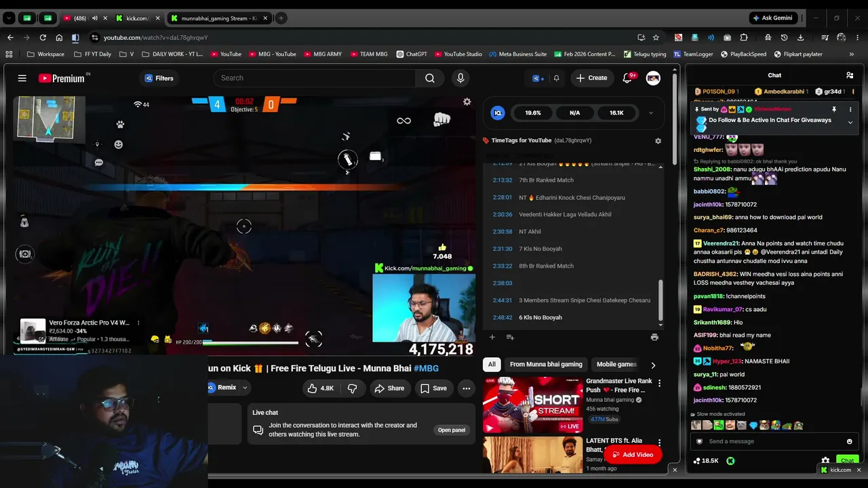The width and height of the screenshot is (868, 488).
Task: Go to the browser home page
Action: [59, 37]
